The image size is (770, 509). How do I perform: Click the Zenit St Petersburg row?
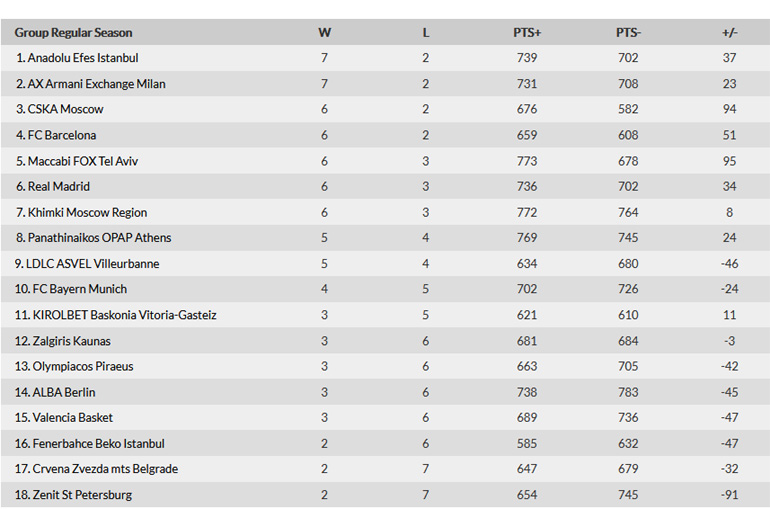pos(80,495)
